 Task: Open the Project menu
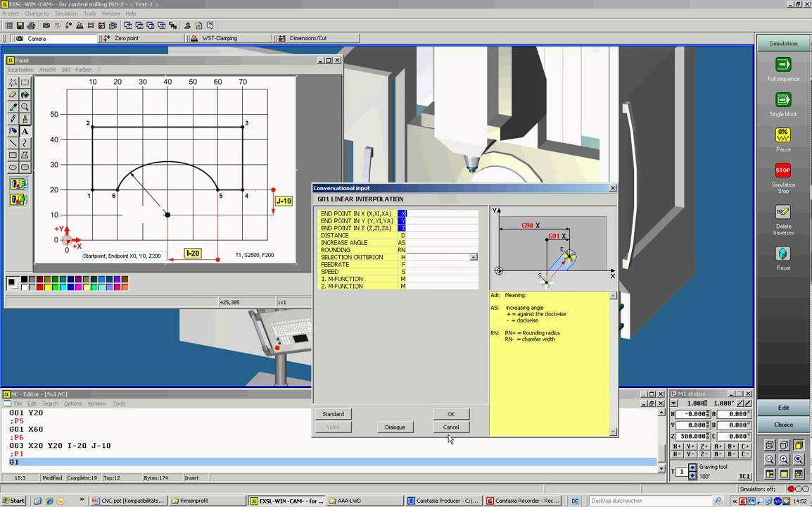(11, 13)
